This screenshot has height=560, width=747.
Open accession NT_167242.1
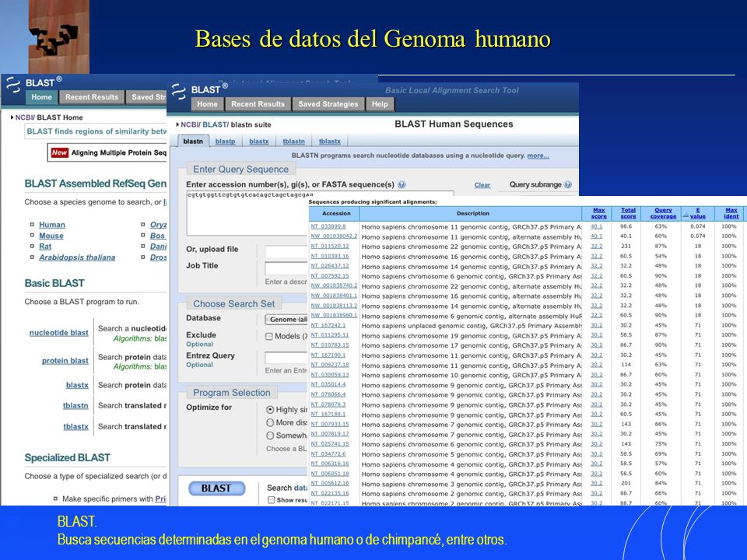(x=328, y=325)
